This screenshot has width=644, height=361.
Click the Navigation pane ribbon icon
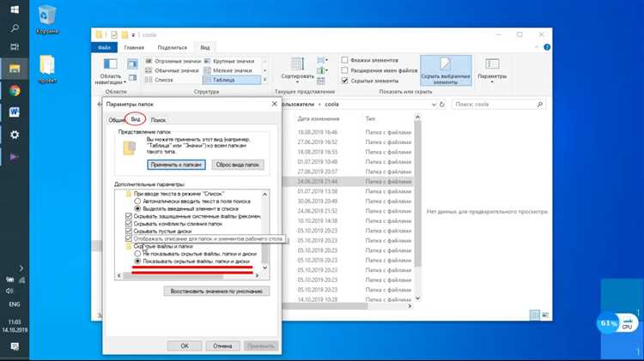click(x=110, y=64)
